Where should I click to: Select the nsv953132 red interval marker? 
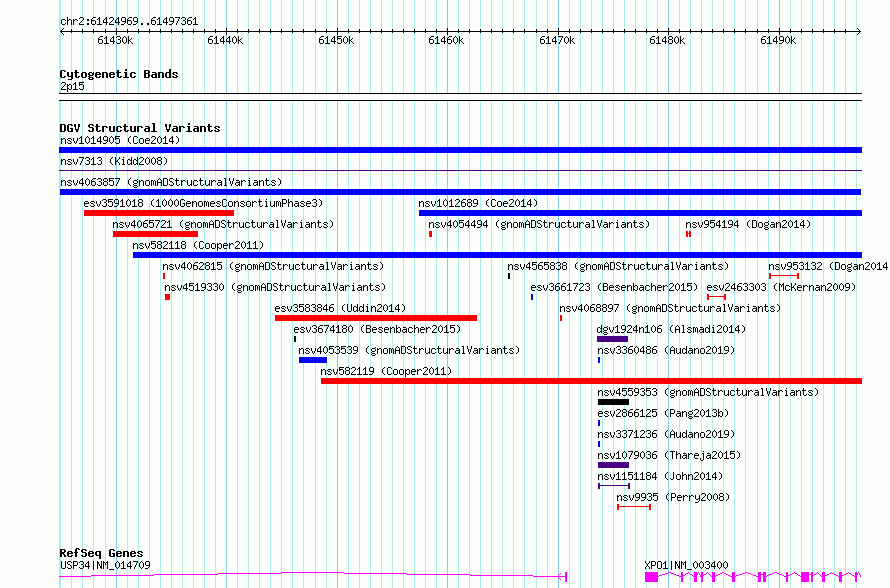point(784,276)
